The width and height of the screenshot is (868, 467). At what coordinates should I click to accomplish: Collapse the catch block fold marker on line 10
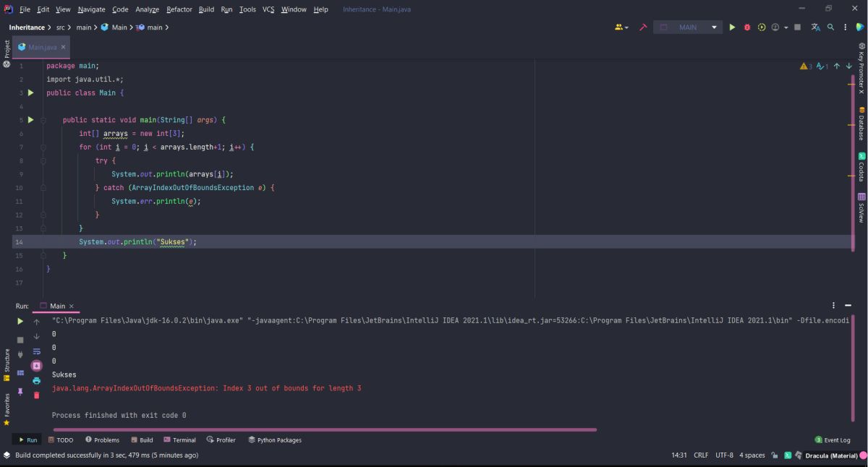pyautogui.click(x=43, y=188)
